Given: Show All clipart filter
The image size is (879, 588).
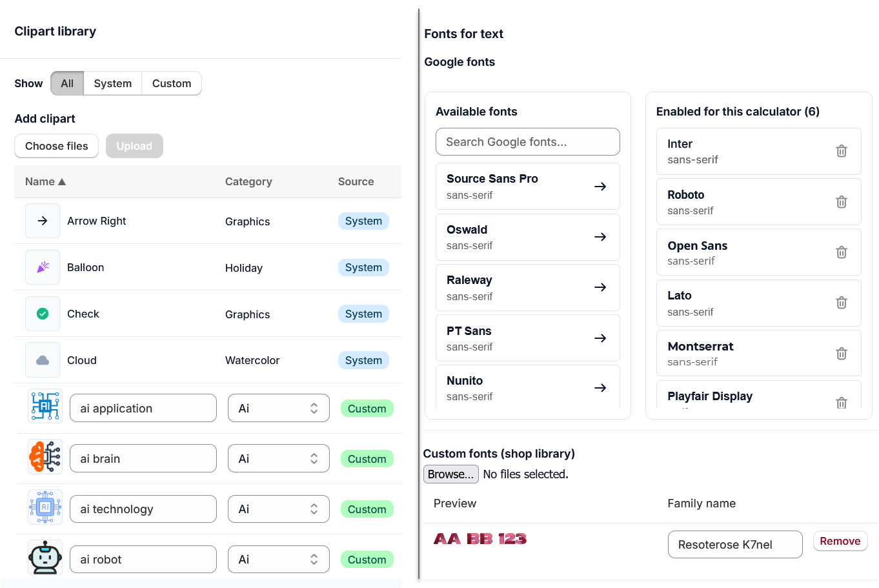Looking at the screenshot, I should click(67, 83).
